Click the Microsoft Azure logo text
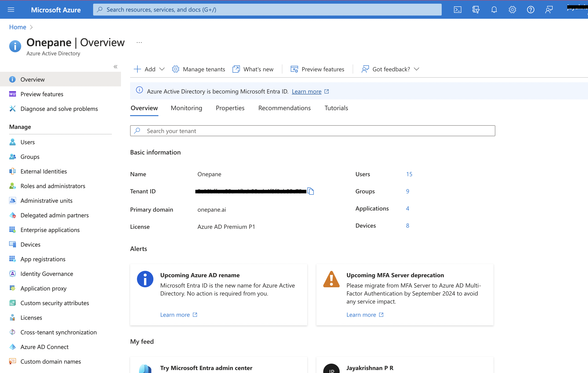 coord(56,10)
